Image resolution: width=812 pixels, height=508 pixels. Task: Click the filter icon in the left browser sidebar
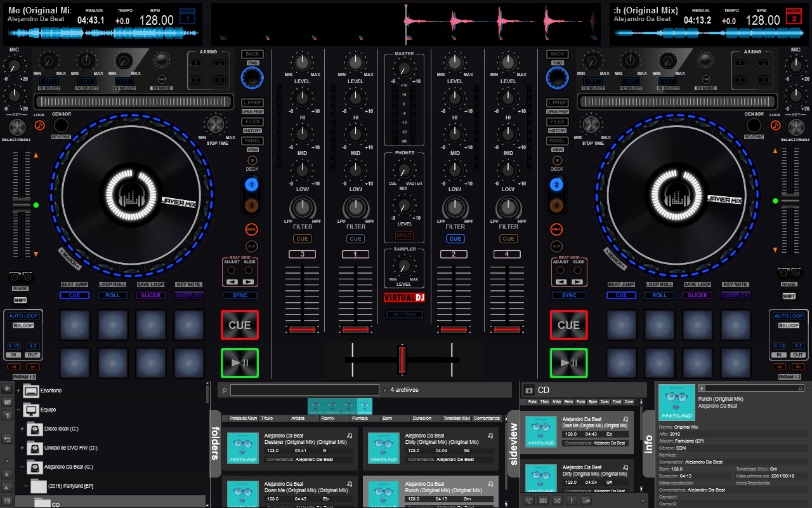[x=6, y=414]
